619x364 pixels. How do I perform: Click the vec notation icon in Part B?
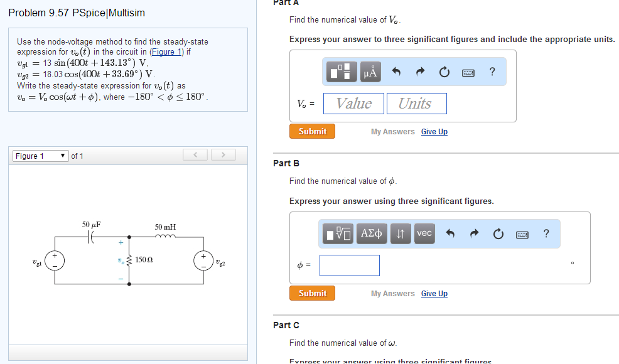pos(424,233)
